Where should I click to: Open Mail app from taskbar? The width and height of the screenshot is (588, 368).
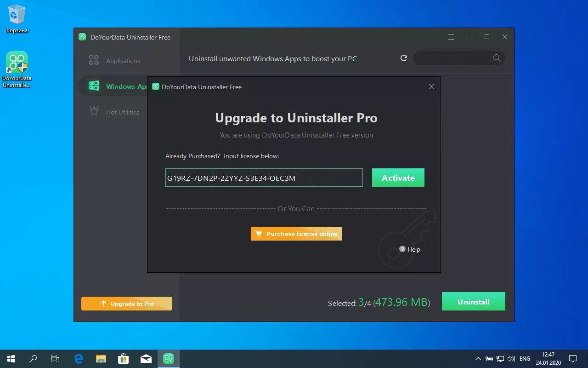pos(146,359)
